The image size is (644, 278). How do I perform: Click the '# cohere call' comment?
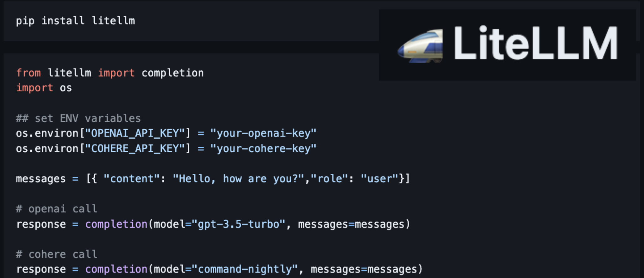pyautogui.click(x=57, y=254)
